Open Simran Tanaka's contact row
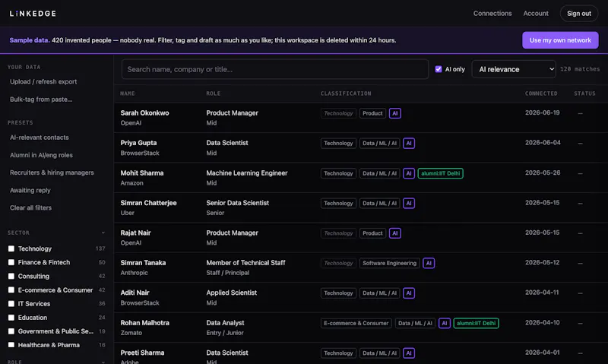Screen dimensions: 608x364 pyautogui.click(x=360, y=267)
